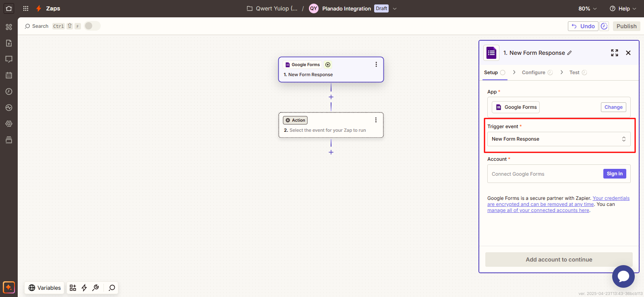Switch to the Setup tab

coord(494,73)
